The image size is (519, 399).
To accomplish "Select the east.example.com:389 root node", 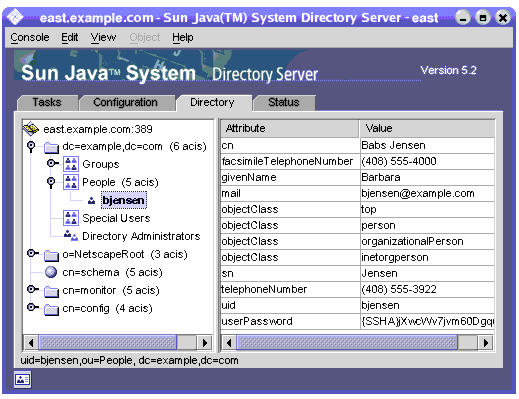I will tap(98, 129).
